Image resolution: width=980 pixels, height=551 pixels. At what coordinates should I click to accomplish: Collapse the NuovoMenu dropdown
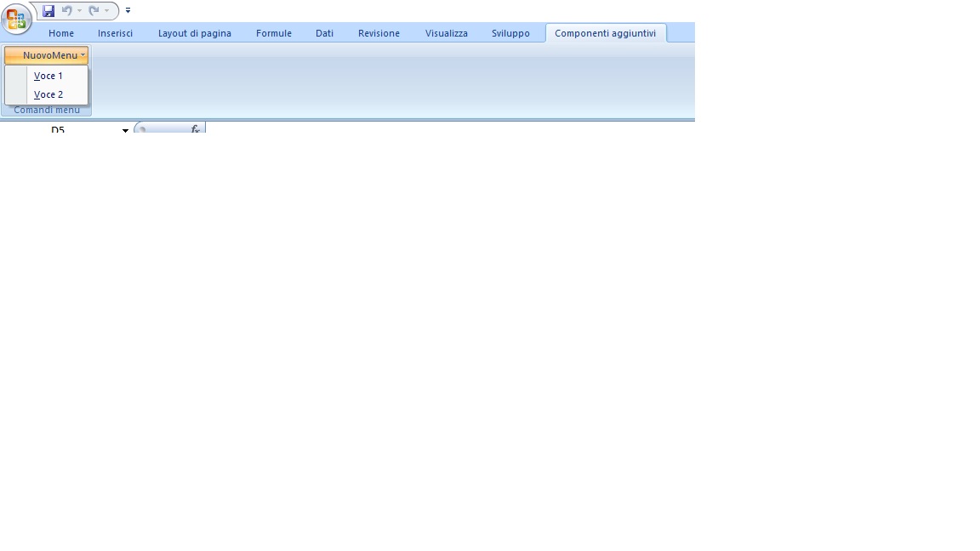46,55
